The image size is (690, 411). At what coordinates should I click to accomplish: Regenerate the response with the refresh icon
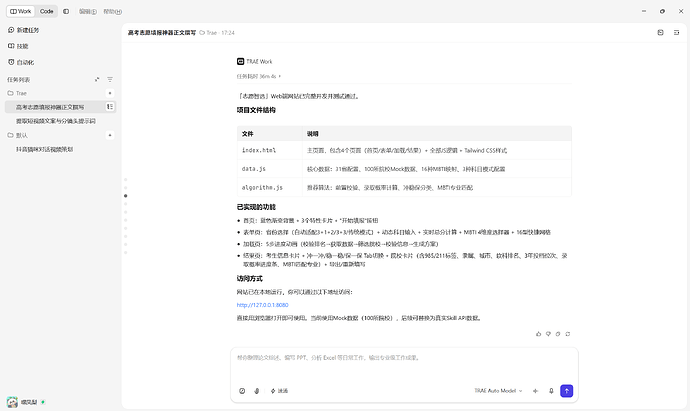(x=568, y=334)
